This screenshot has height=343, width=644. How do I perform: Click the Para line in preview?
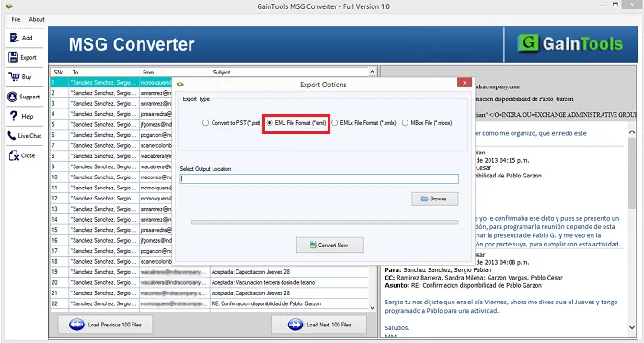[438, 270]
